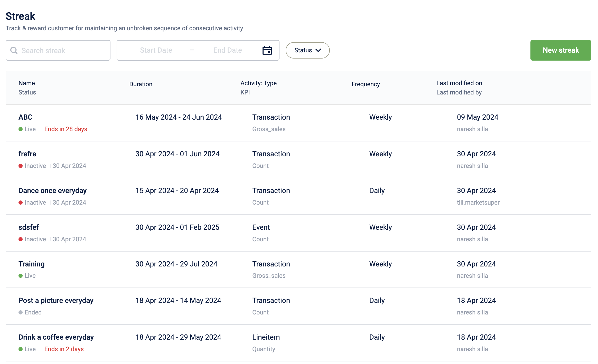This screenshot has height=364, width=598.
Task: Open the calendar date picker icon
Action: coord(267,50)
